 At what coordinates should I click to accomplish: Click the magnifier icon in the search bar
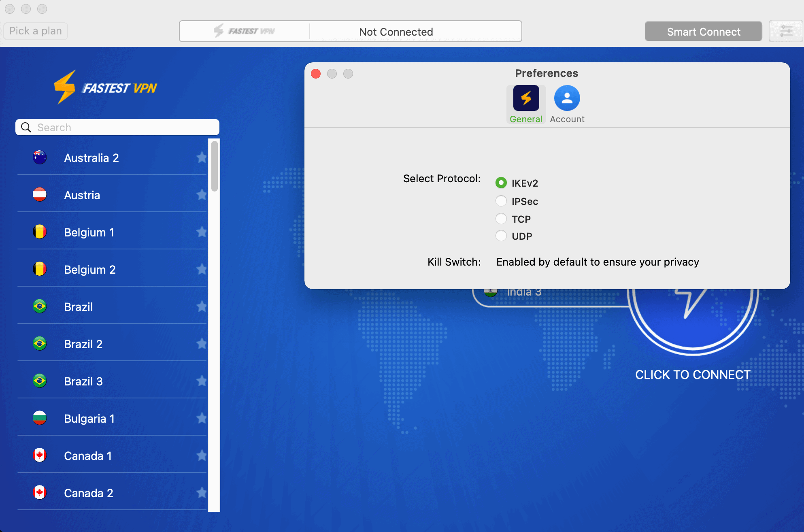[26, 127]
